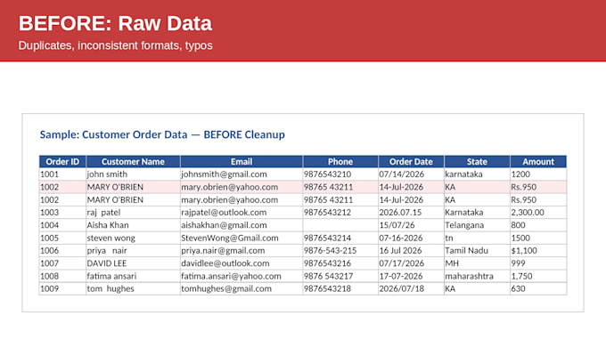
Task: Select heading 'Sample: Customer Order Data — BEFORE Cleanup'
Action: click(162, 134)
